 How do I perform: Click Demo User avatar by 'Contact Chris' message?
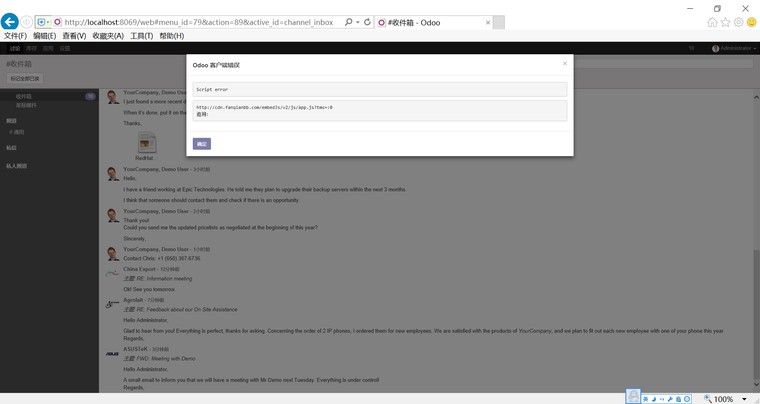click(112, 253)
